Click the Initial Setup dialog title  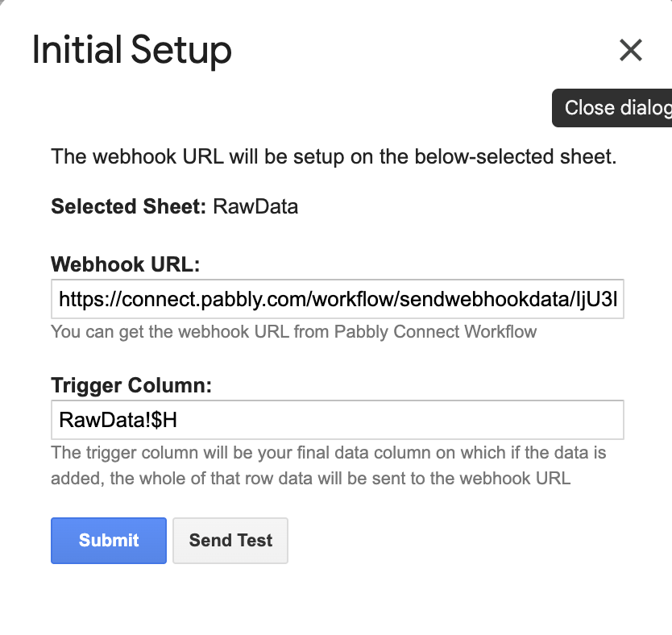point(132,51)
